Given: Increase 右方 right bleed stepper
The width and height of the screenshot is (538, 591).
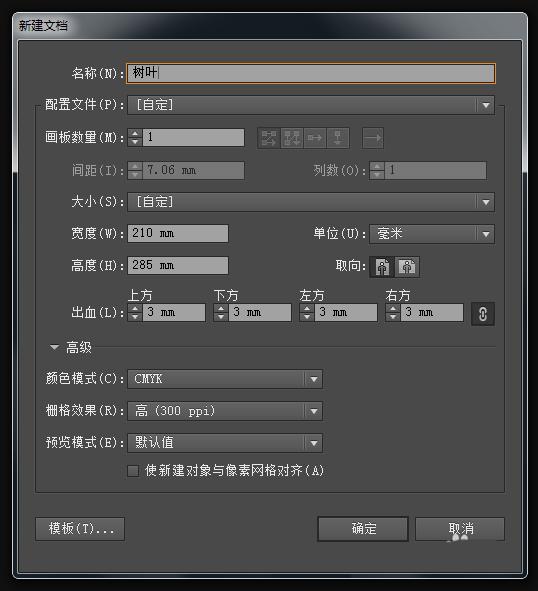Looking at the screenshot, I should pyautogui.click(x=393, y=308).
